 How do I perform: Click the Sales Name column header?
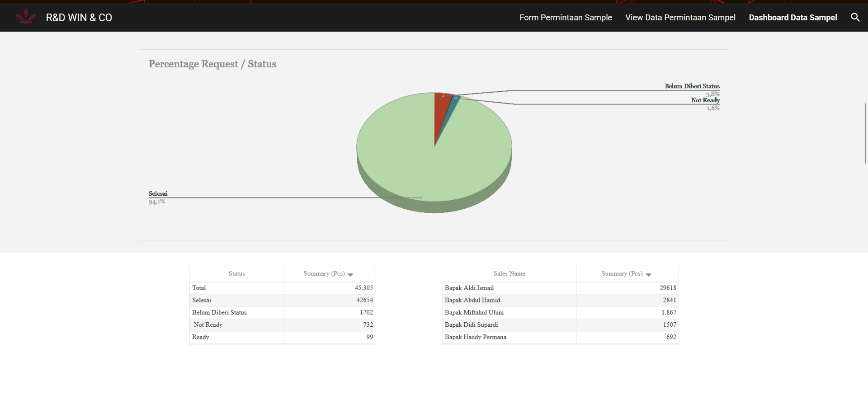pos(509,273)
